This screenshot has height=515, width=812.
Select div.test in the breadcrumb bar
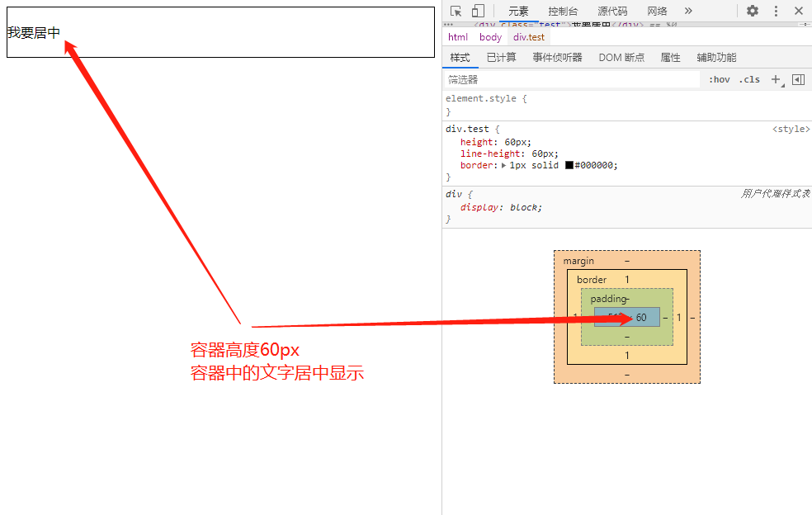click(x=528, y=36)
